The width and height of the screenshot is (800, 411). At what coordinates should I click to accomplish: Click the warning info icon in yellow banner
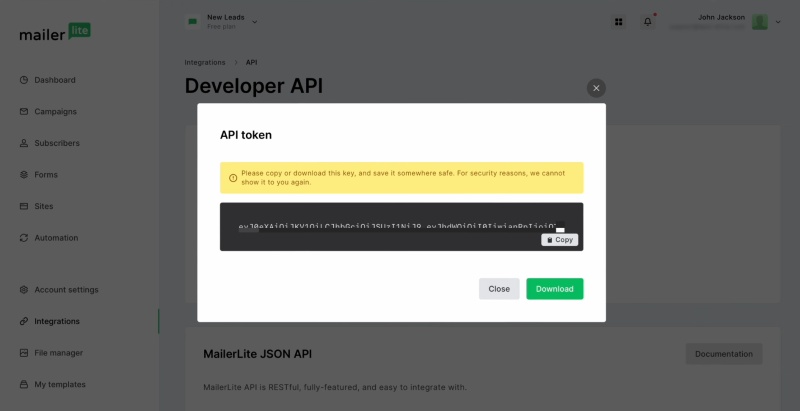(233, 178)
